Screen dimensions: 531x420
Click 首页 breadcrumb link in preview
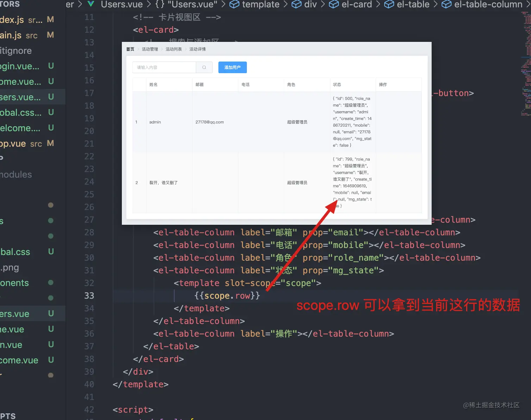point(130,49)
